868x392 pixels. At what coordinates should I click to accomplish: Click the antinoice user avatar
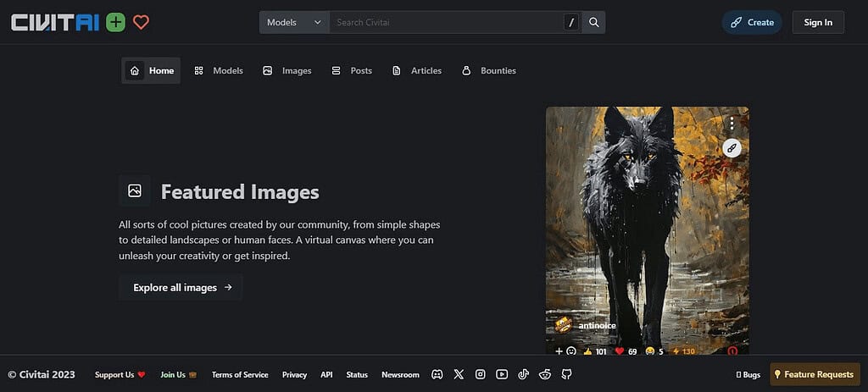564,325
